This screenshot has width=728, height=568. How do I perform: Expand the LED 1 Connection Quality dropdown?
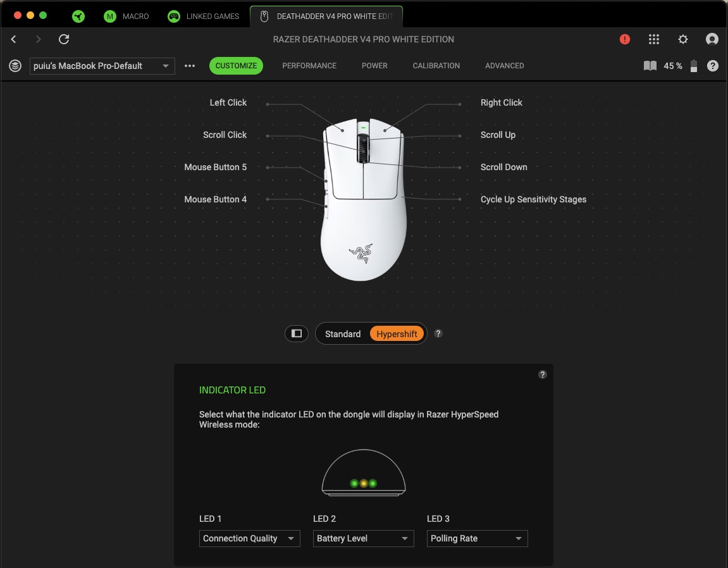[x=249, y=538]
